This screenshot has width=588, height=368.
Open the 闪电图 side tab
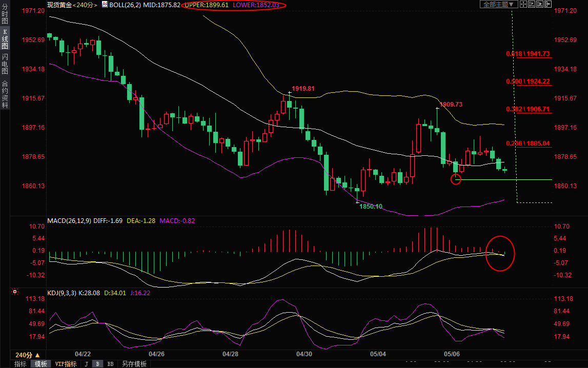[5, 64]
